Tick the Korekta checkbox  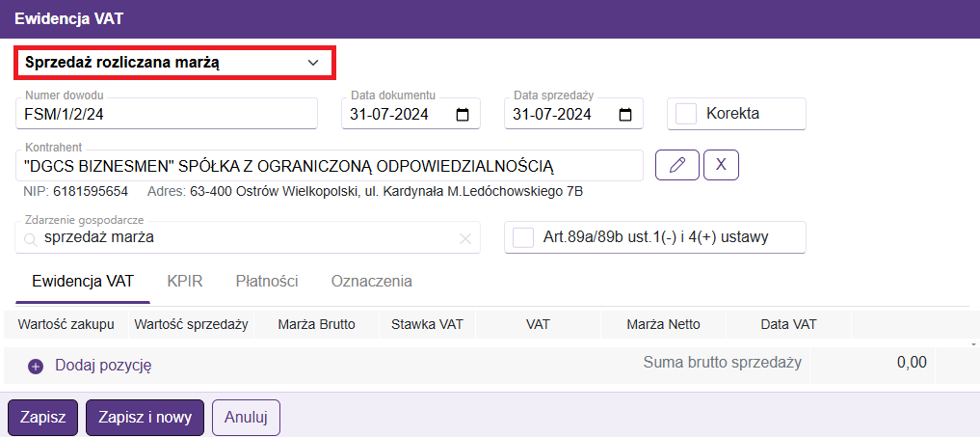point(686,114)
